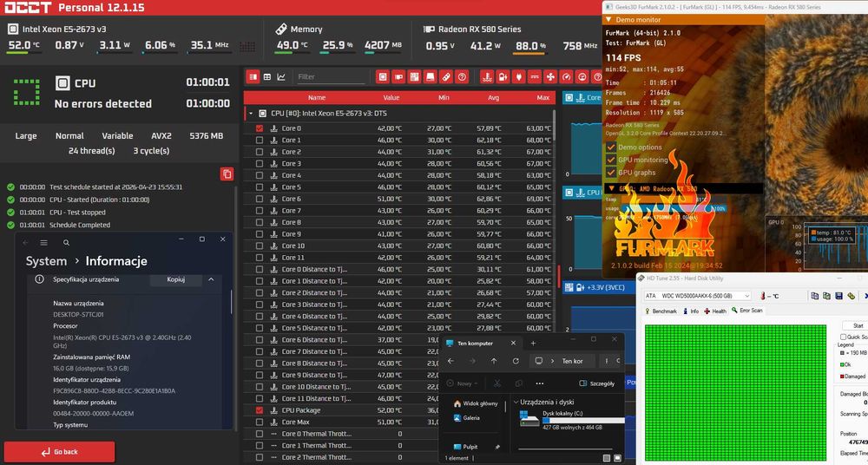Image resolution: width=868 pixels, height=465 pixels.
Task: Disable FurMark GPU graphs checkbox
Action: (611, 172)
